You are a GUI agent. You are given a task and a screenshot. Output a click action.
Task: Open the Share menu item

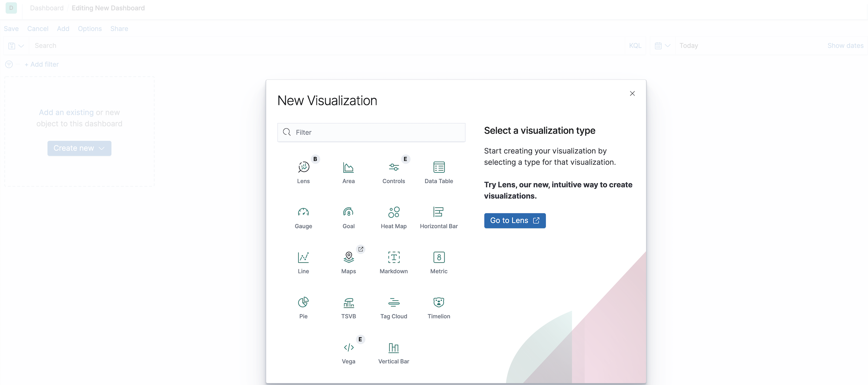[x=119, y=29]
